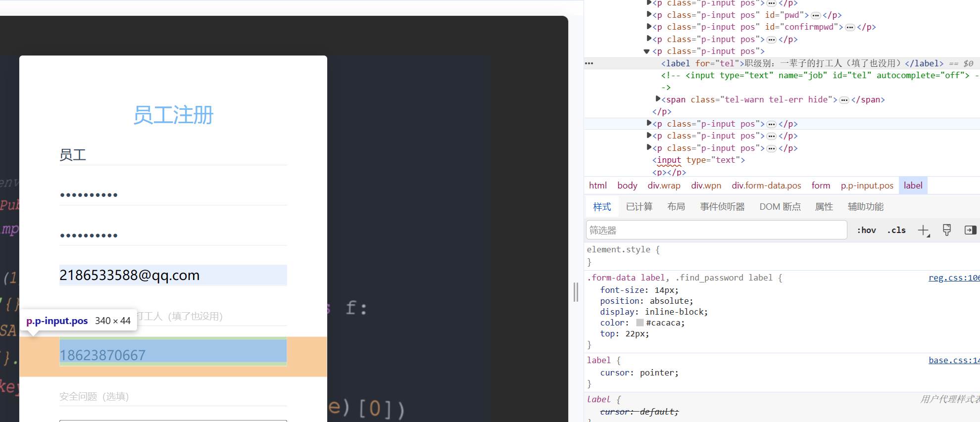Click the struck-through cursor default rule
Viewport: 980px width, 422px height.
pos(639,412)
